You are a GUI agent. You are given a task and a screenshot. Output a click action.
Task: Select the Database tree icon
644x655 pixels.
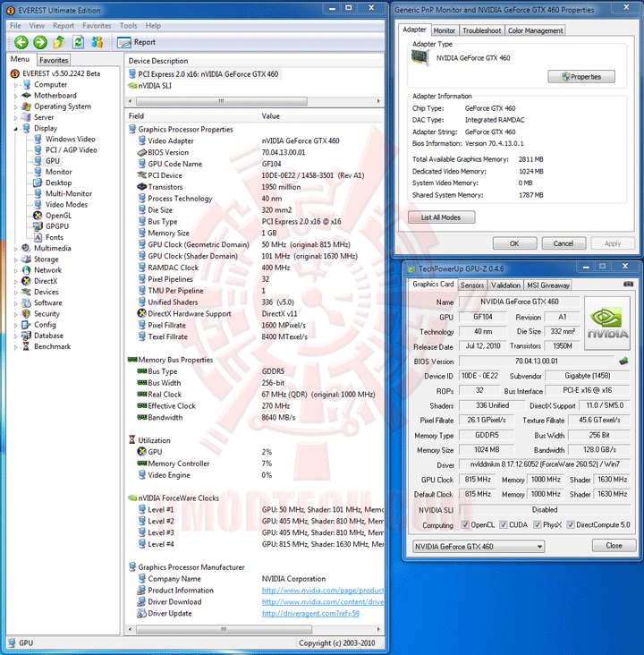tap(26, 336)
